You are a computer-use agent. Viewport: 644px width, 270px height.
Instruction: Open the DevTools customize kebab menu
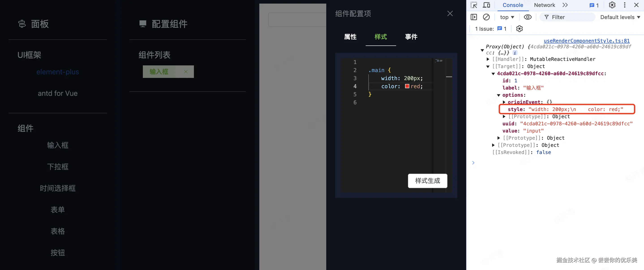pos(625,5)
